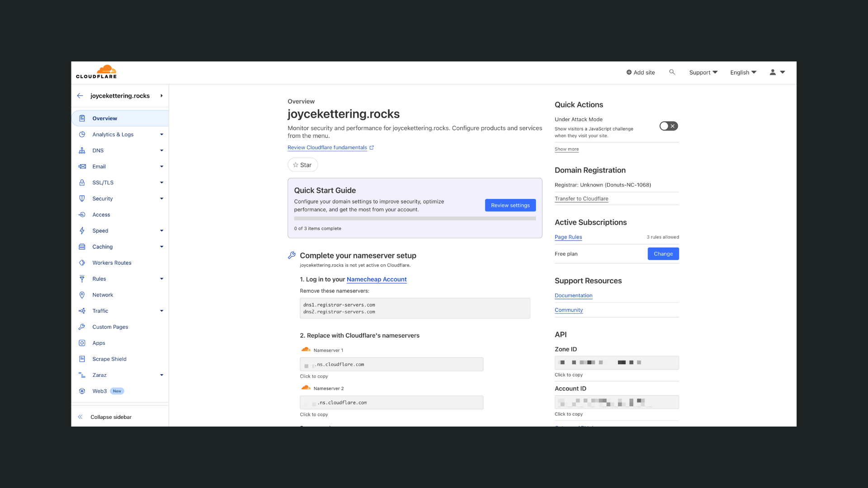The height and width of the screenshot is (488, 868).
Task: Open the English language dropdown
Action: (x=743, y=72)
